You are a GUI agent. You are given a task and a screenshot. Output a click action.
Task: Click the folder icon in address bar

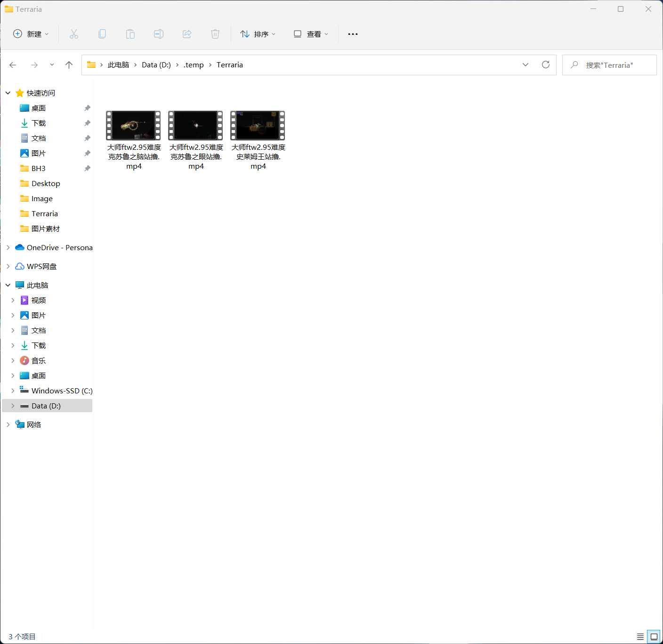(x=91, y=65)
